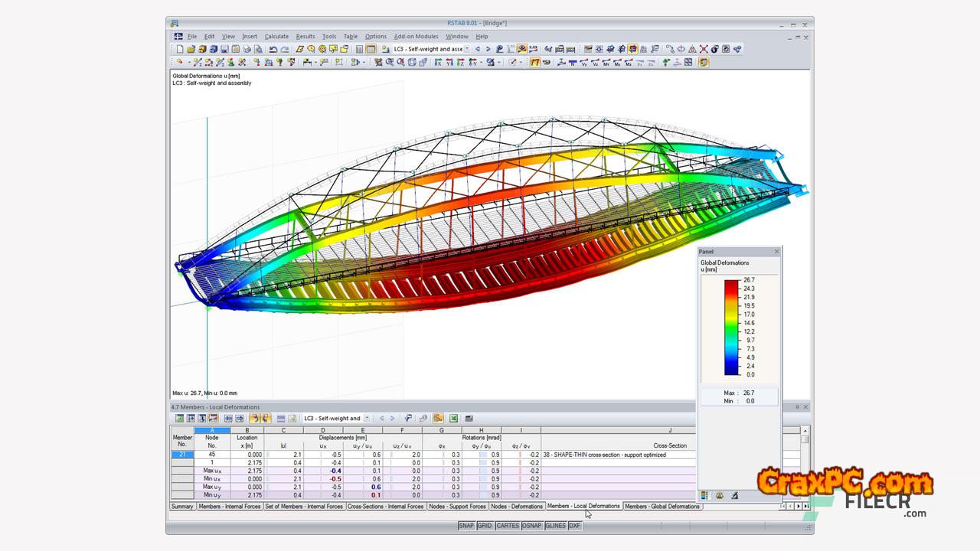Toggle SNAP mode in status bar

pos(465,526)
